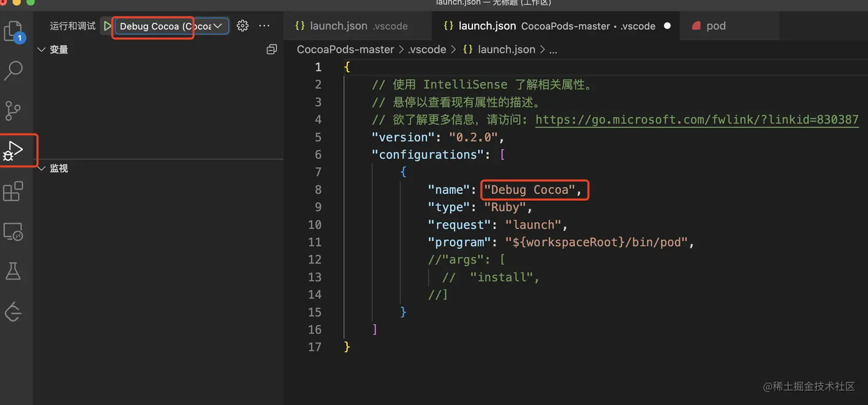
Task: Click the commented "install" argument line
Action: point(491,277)
